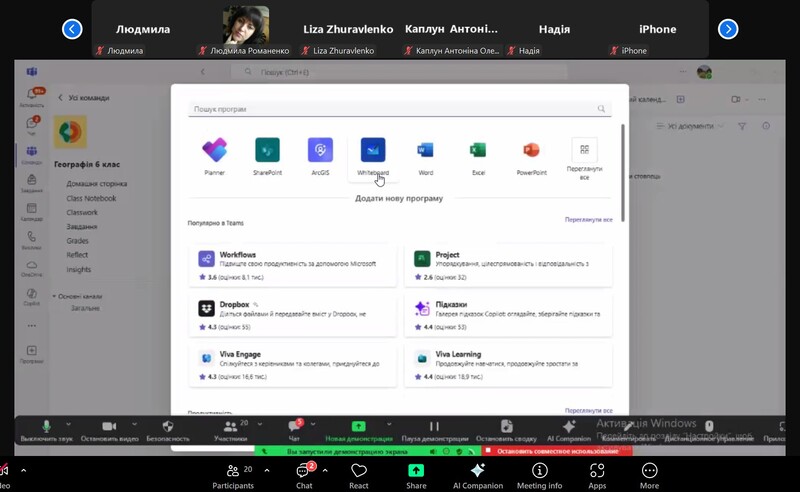Open the 'Загальне' channel

(x=85, y=308)
